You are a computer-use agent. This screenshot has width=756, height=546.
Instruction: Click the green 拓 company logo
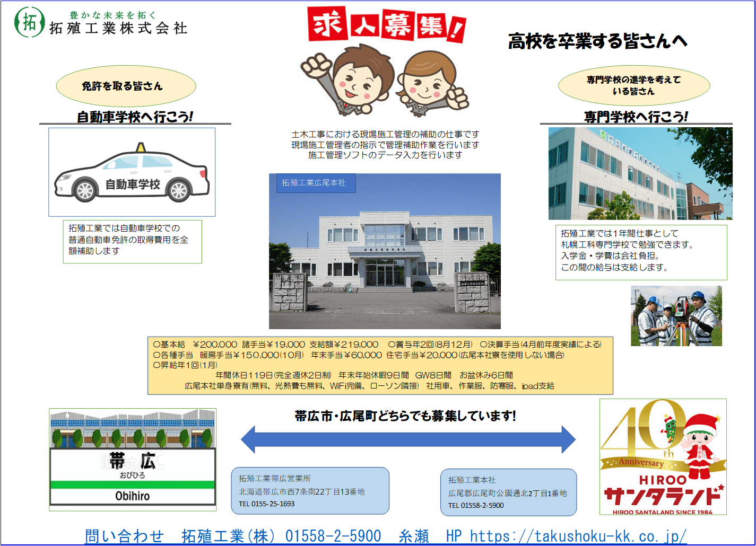click(29, 22)
